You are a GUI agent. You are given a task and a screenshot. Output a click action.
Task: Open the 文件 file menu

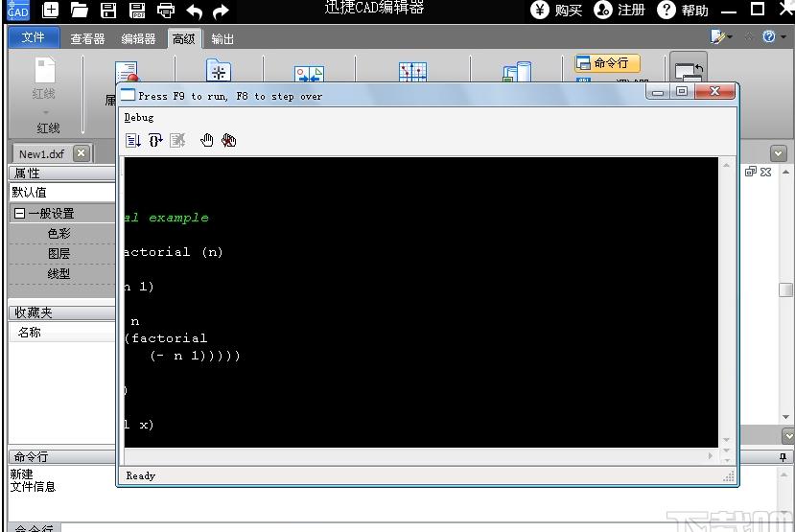pos(34,37)
